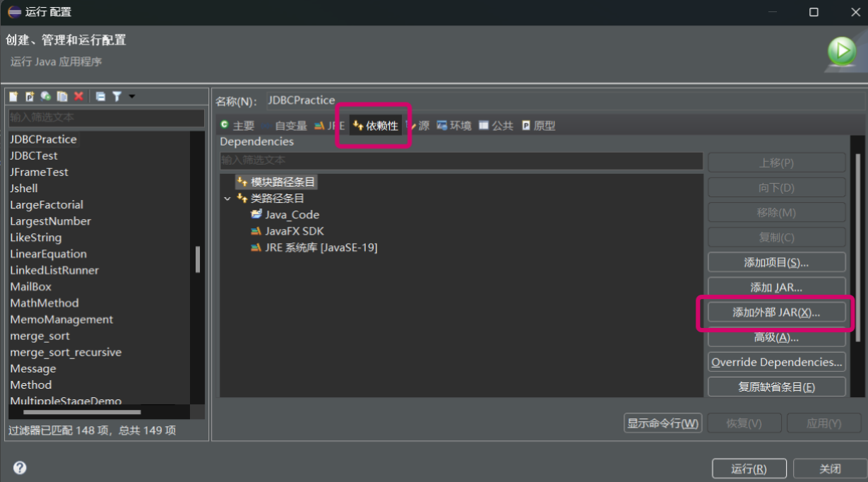The height and width of the screenshot is (482, 868).
Task: Collapse the 类路径条目 tree node
Action: (227, 198)
